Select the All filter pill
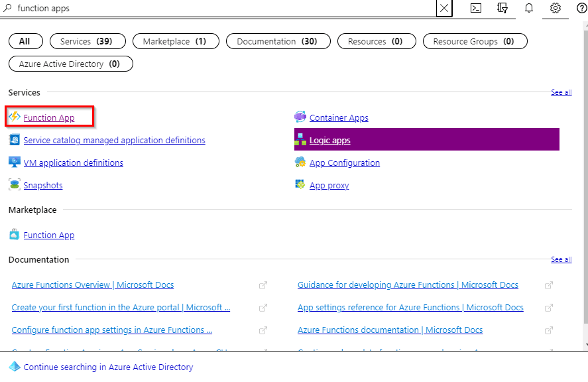The image size is (588, 382). 25,41
